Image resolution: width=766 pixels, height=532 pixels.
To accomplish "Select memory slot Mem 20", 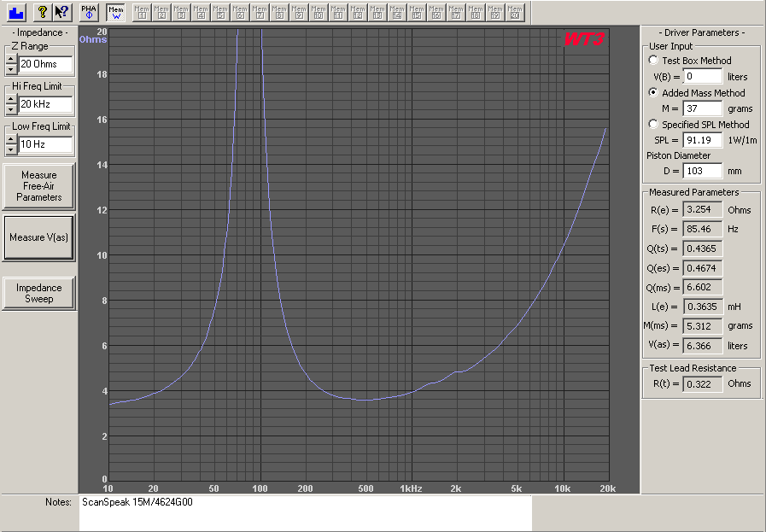I will coord(514,12).
